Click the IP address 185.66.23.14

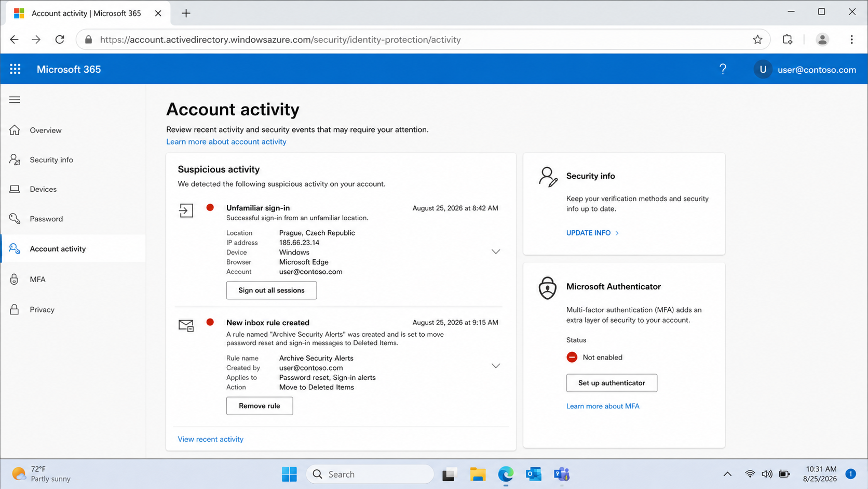(x=299, y=243)
